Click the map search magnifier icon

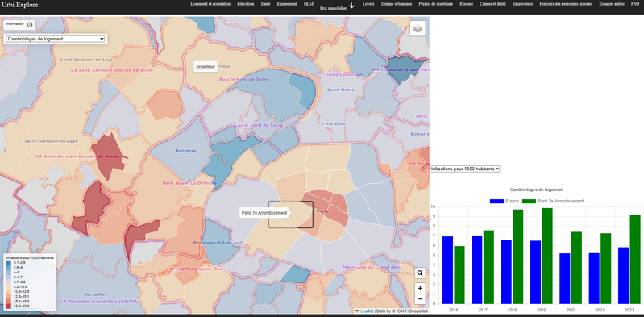[x=420, y=273]
